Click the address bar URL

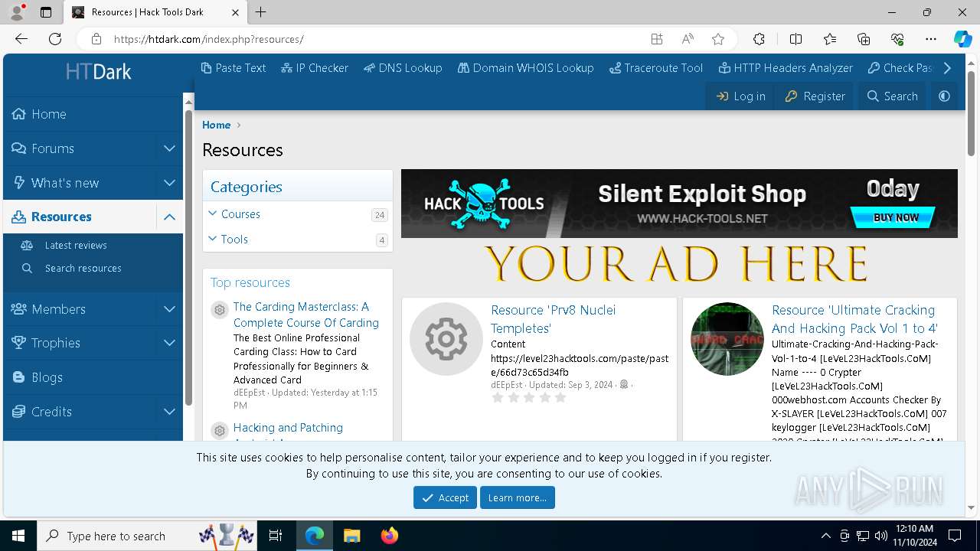point(208,39)
